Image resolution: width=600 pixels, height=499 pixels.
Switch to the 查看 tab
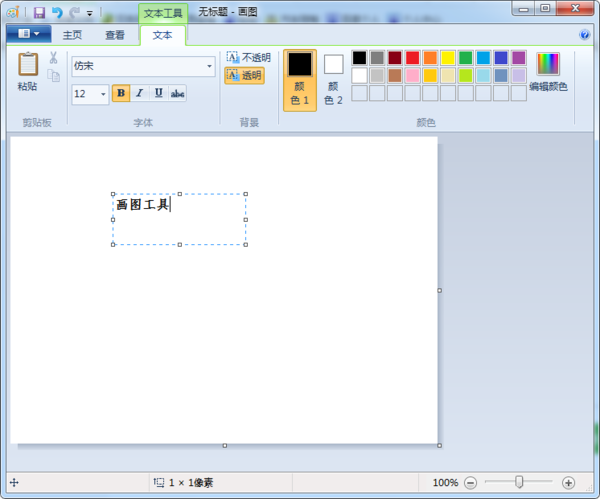pos(115,35)
